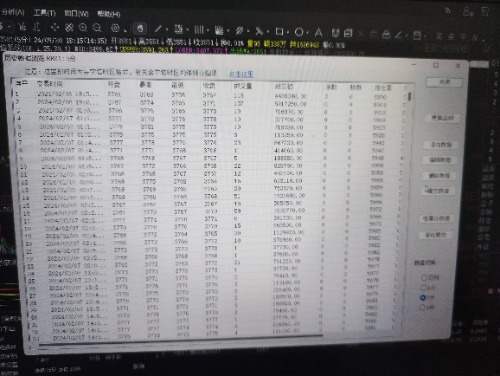The width and height of the screenshot is (500, 376).
Task: Open the 分析(A) menu
Action: (13, 12)
